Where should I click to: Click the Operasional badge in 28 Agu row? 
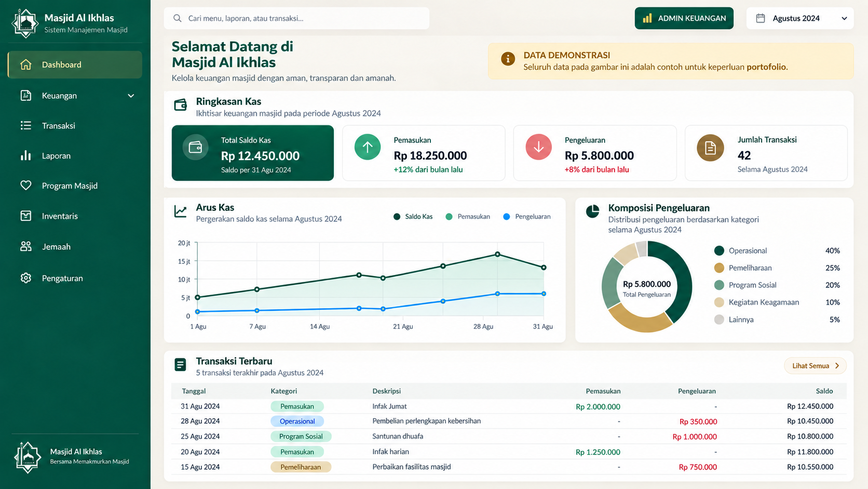(x=297, y=421)
